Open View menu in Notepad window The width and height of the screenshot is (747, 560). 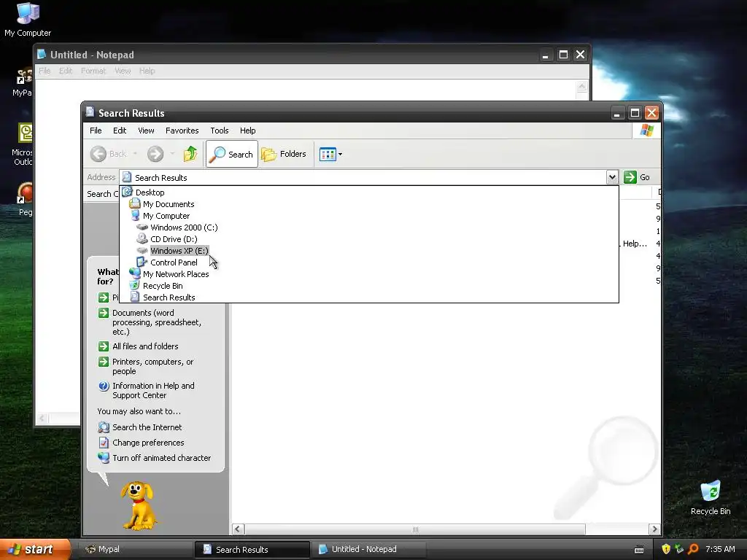click(123, 71)
